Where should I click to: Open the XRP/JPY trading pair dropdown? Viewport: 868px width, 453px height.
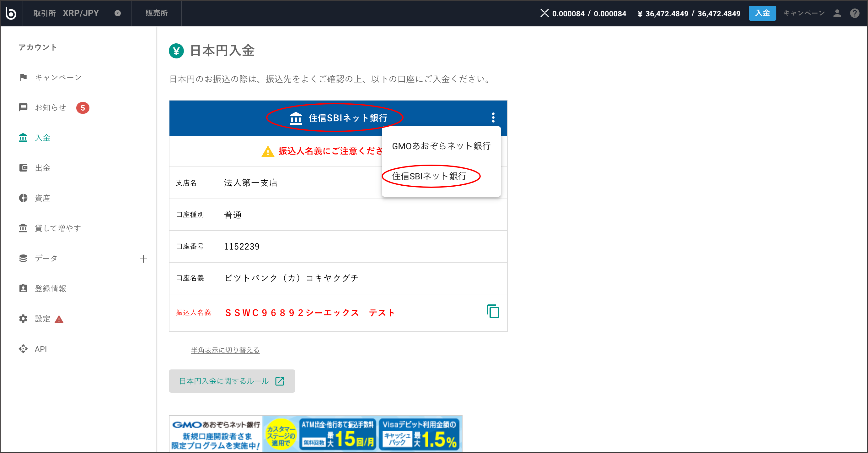[117, 13]
